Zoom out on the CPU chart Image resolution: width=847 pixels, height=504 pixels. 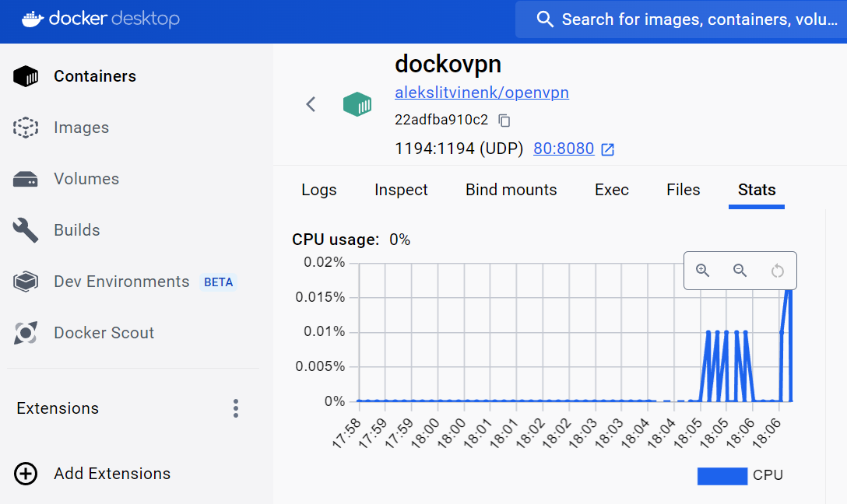(740, 271)
